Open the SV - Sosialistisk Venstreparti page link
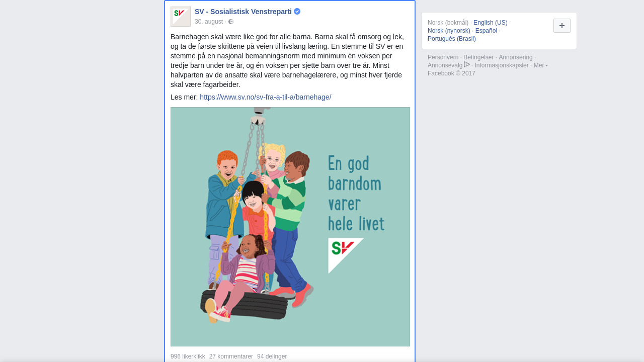 [x=243, y=12]
